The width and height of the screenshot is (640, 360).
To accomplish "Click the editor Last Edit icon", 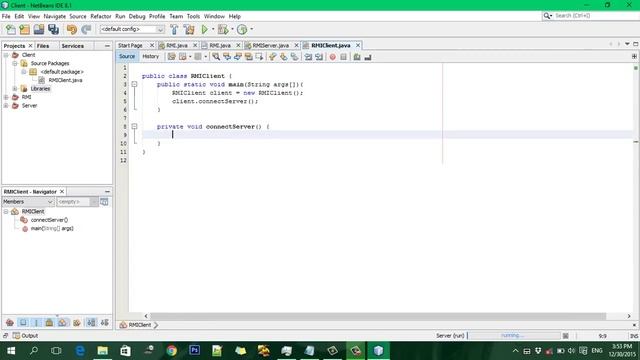I will 172,57.
